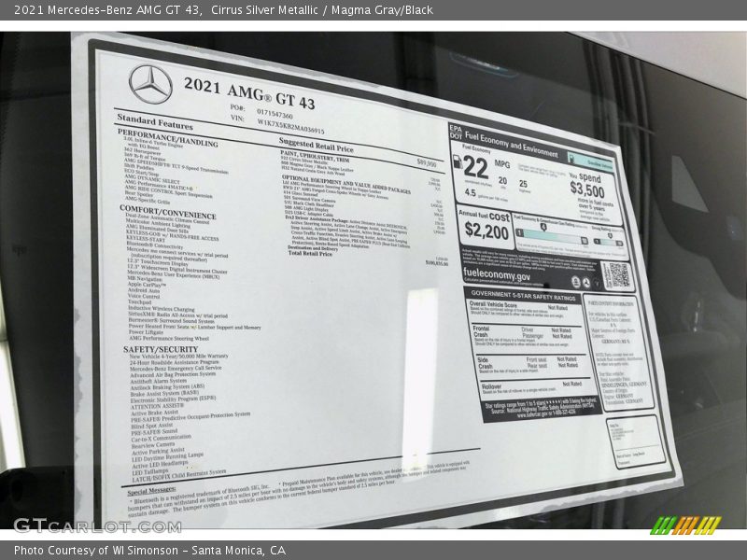The height and width of the screenshot is (560, 747).
Task: Click the '2021 AMG GT 43' sticker heading
Action: tap(249, 92)
